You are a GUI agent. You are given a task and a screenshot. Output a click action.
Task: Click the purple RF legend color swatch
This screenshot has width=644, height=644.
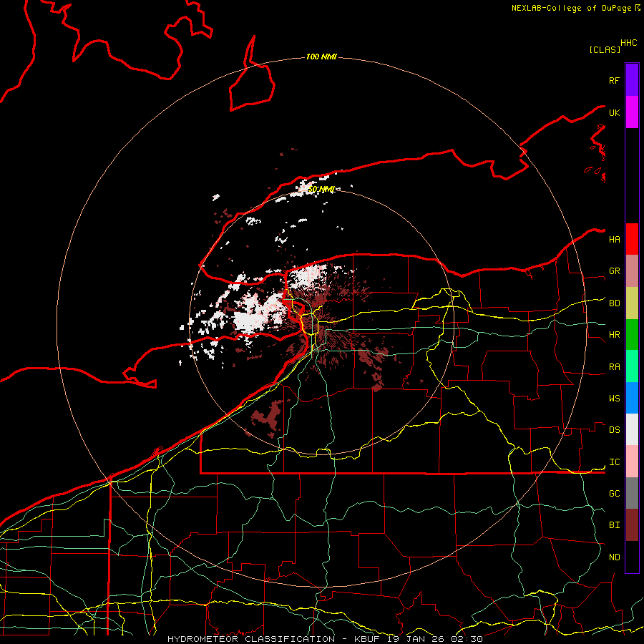click(x=632, y=80)
